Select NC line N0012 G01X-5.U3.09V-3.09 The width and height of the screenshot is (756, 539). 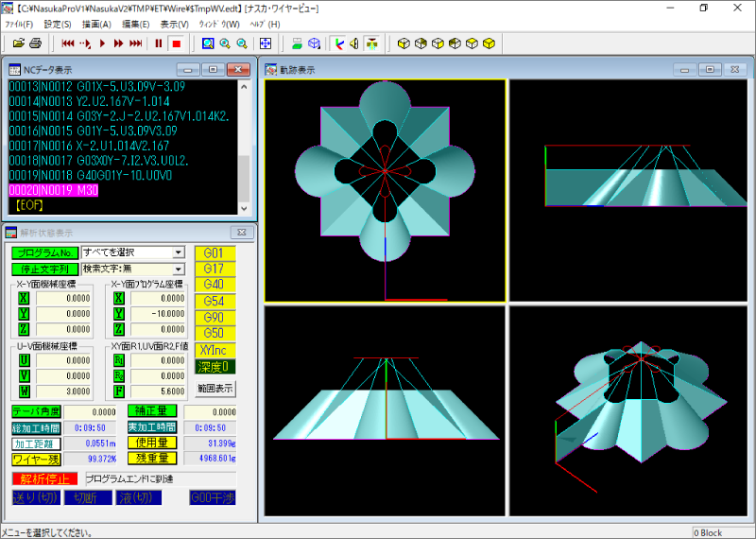pos(97,87)
